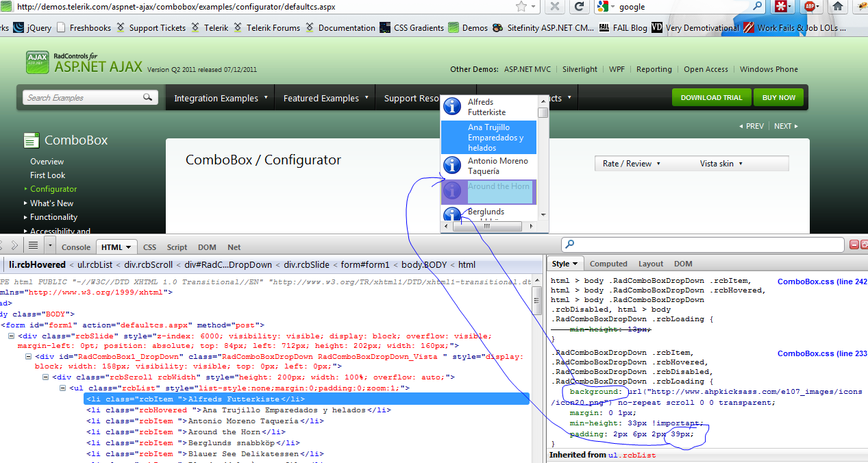Screen dimensions: 868x463
Task: Open the Style tab dropdown
Action: point(575,264)
